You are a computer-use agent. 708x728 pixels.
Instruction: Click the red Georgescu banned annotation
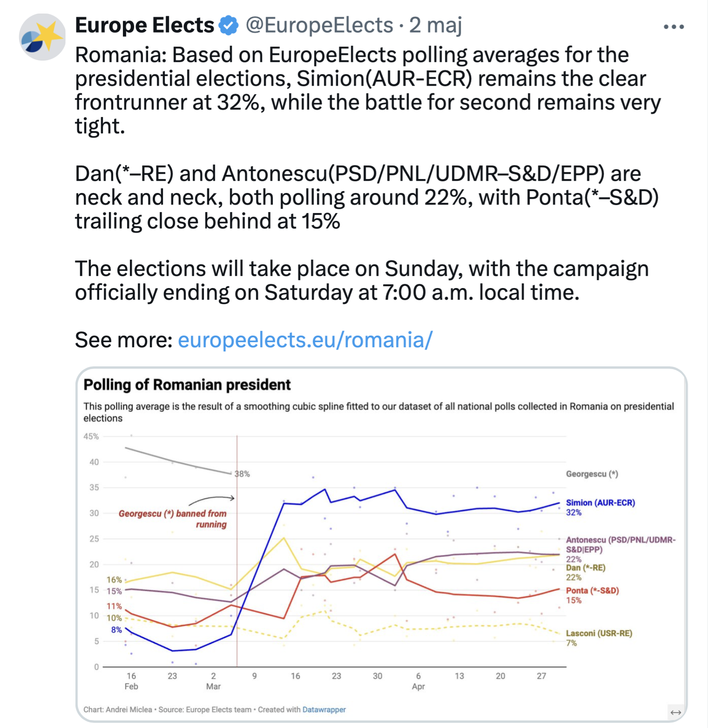coord(173,519)
